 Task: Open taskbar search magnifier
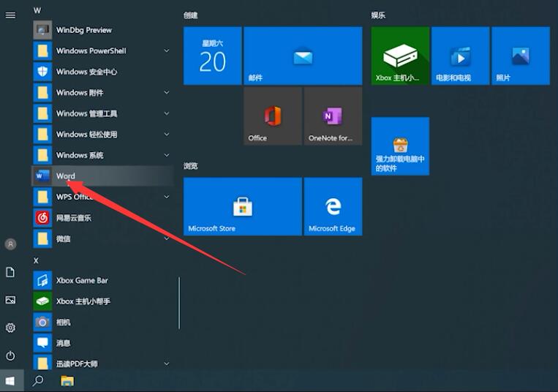(x=38, y=381)
